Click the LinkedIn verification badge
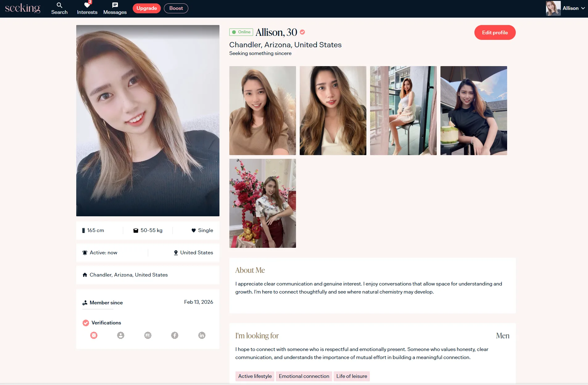Image resolution: width=588 pixels, height=385 pixels. (202, 335)
